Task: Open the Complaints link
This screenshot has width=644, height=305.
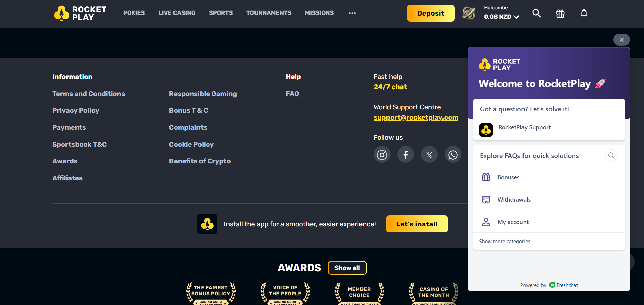Action: pyautogui.click(x=188, y=127)
